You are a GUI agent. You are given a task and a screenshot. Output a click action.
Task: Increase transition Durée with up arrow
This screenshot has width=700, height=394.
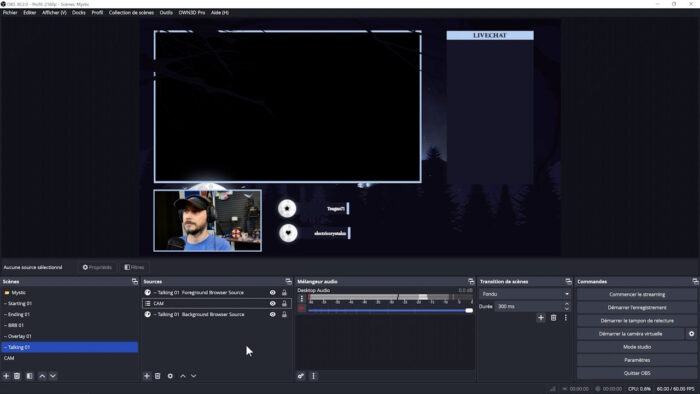[567, 304]
